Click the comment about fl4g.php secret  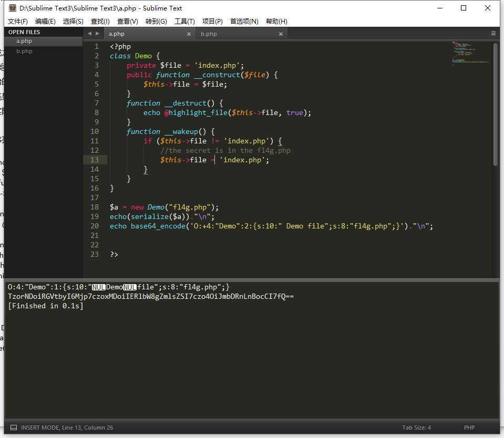pyautogui.click(x=225, y=150)
